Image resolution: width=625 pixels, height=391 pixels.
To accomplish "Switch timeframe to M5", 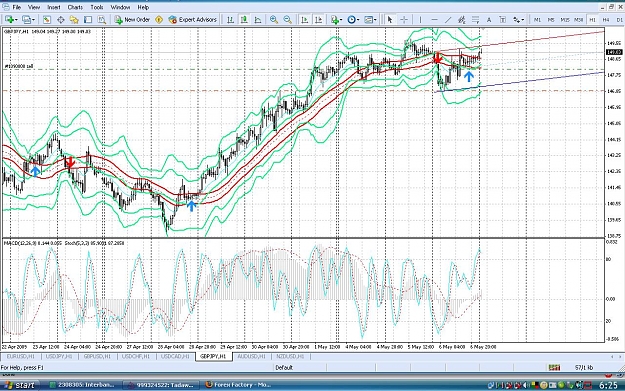I will pyautogui.click(x=551, y=20).
